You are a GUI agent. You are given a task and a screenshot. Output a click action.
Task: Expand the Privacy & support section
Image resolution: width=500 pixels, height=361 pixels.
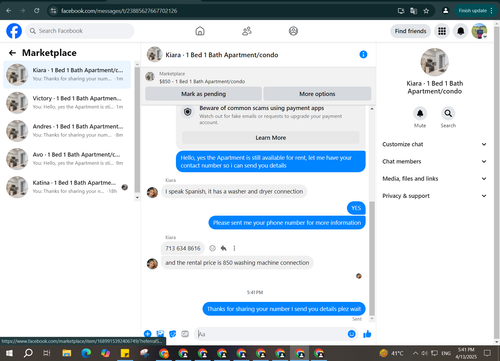[434, 196]
